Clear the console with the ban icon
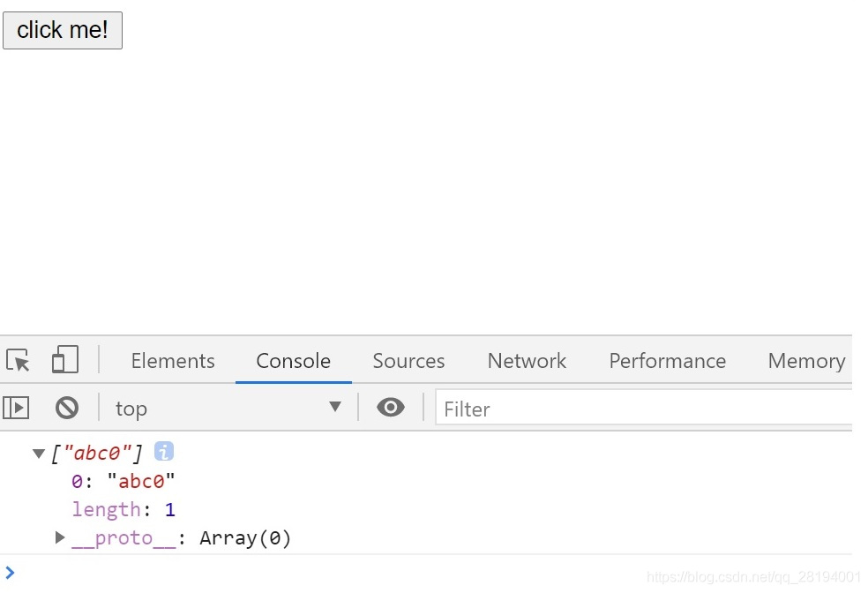The width and height of the screenshot is (868, 593). click(67, 408)
